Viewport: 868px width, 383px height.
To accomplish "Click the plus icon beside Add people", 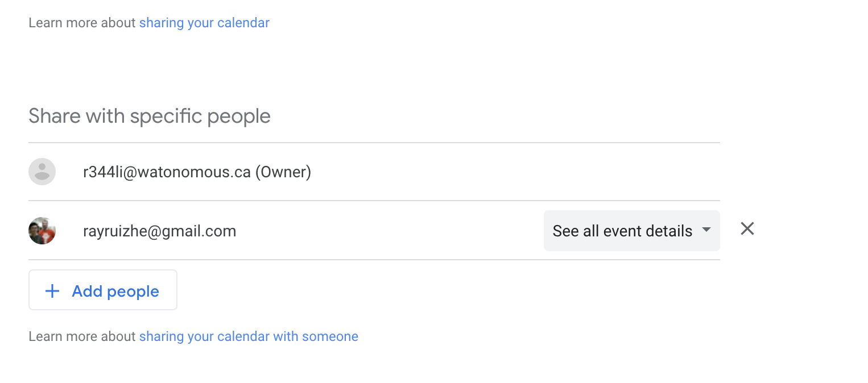I will (x=52, y=292).
